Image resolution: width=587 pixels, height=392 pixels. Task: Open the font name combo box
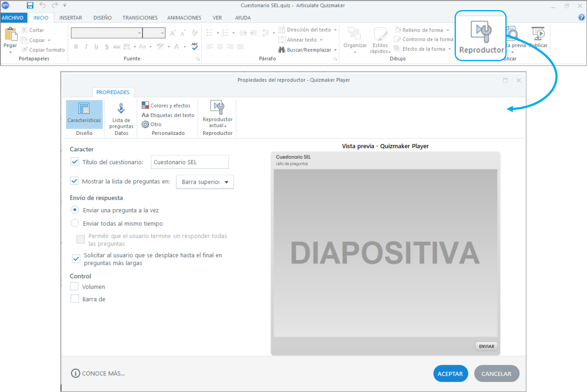pos(107,33)
